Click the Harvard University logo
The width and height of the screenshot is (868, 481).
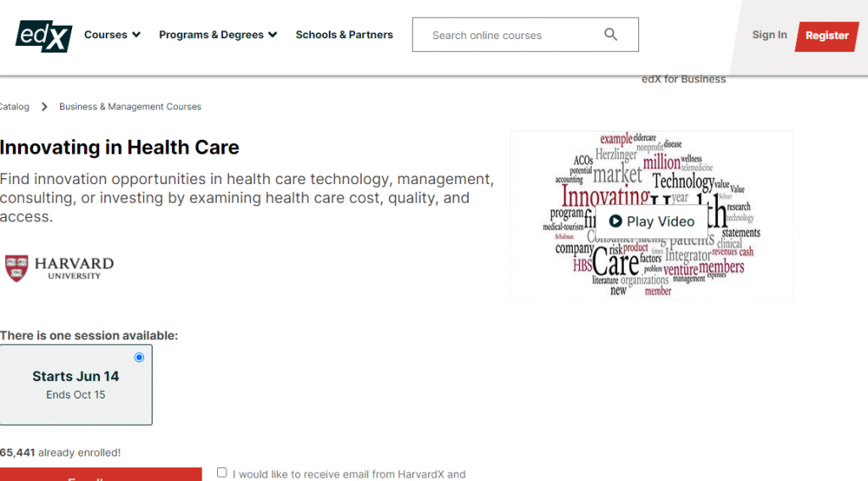[x=59, y=268]
